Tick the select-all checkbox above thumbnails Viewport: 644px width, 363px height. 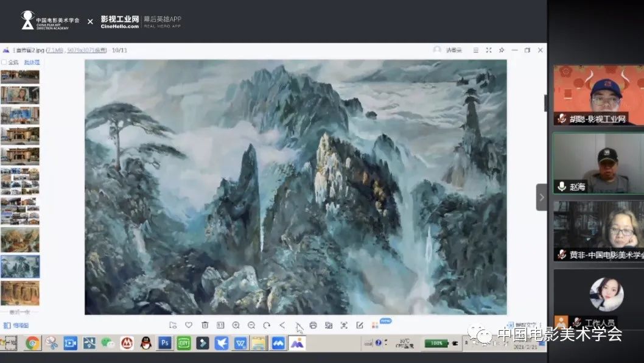coord(4,62)
